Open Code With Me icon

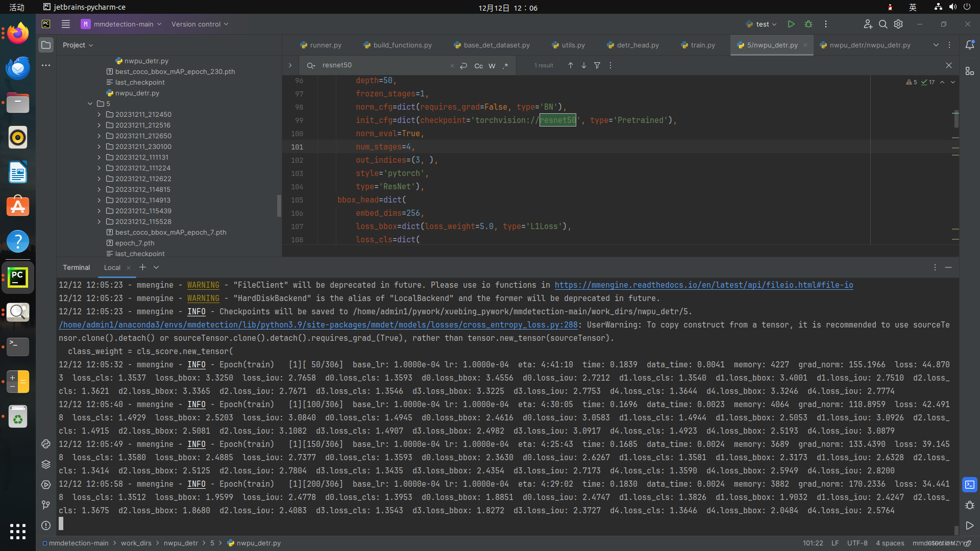click(x=868, y=24)
